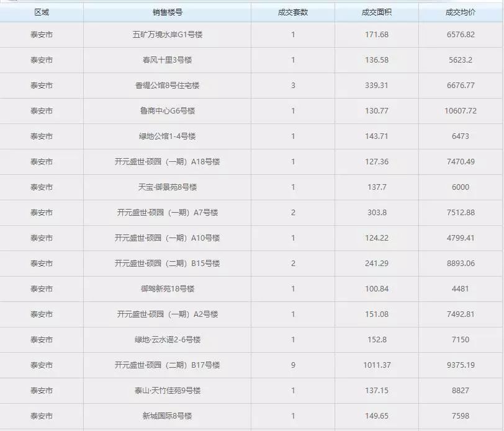Select the cell 春风十里3号楼
The image size is (504, 431).
(x=168, y=60)
